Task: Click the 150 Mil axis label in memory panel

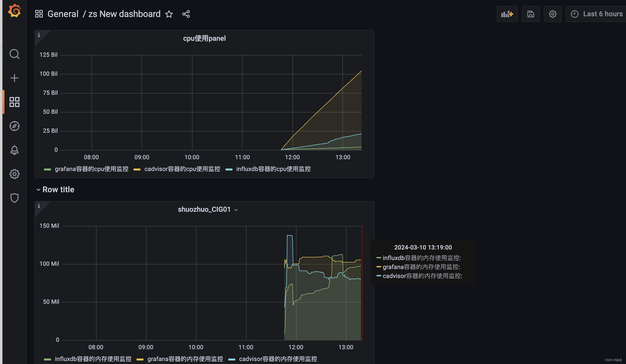Action: click(x=49, y=226)
